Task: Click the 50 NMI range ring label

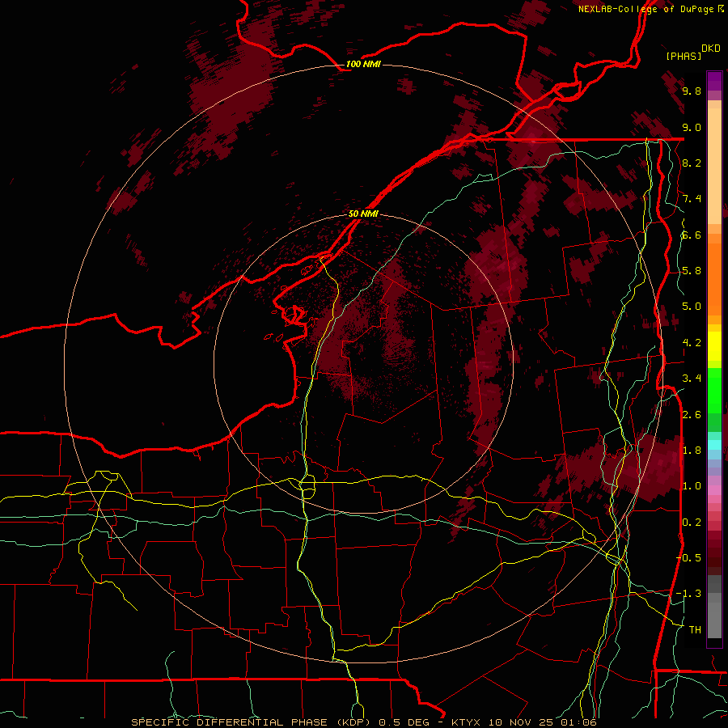Action: click(x=363, y=214)
